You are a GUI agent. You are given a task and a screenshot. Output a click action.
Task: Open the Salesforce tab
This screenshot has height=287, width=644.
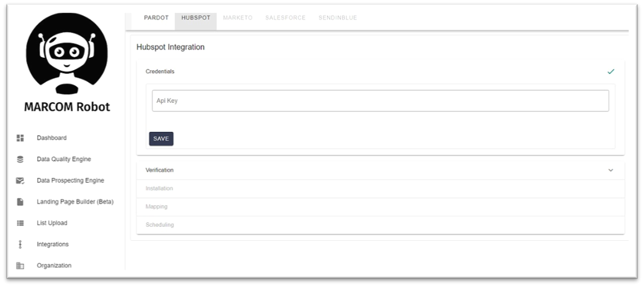285,18
